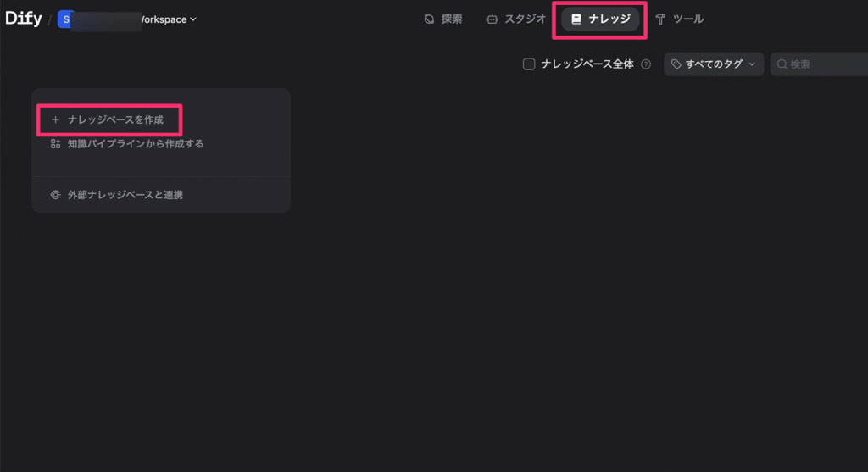Viewport: 868px width, 472px height.
Task: Click the blue S workspace avatar
Action: 65,19
